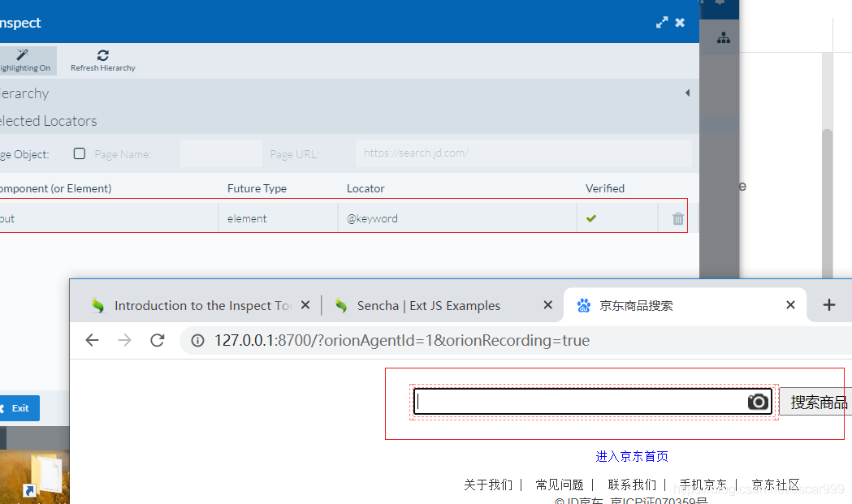Collapse the Hierarchy section with the left arrow
Viewport: 852px width, 504px height.
click(687, 93)
